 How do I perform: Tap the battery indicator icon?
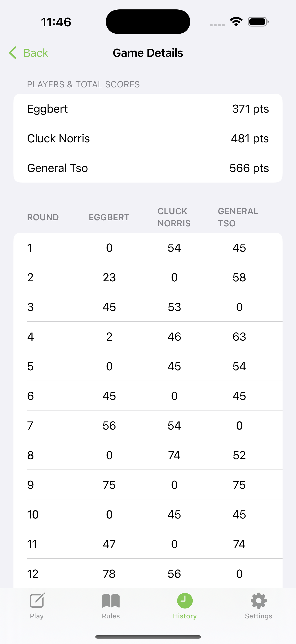click(x=258, y=22)
